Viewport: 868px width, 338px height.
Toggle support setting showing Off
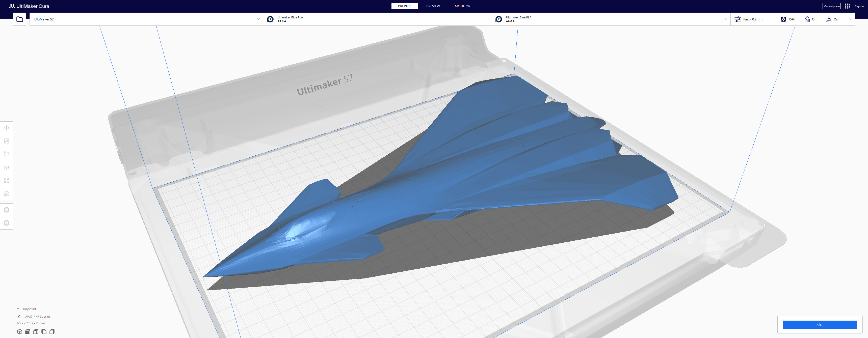(810, 19)
